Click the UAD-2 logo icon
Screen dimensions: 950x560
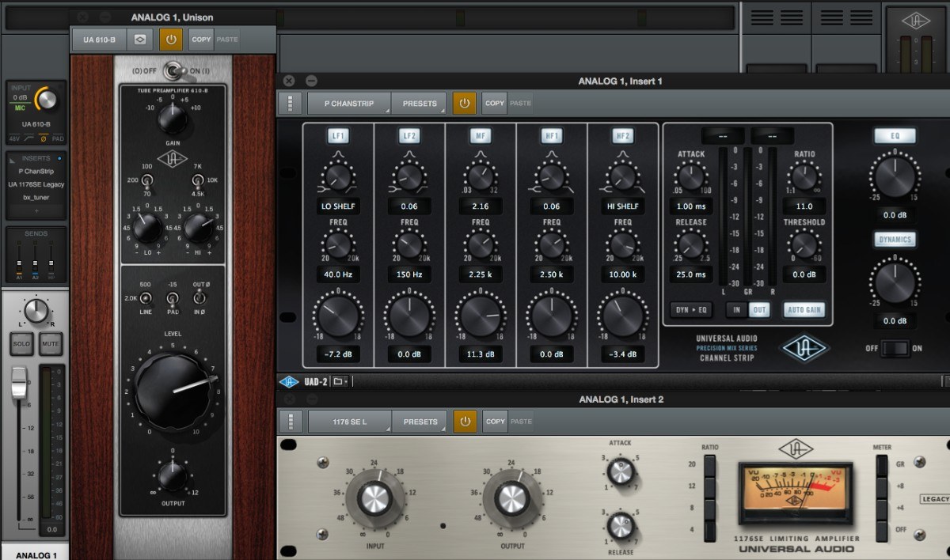pos(290,381)
